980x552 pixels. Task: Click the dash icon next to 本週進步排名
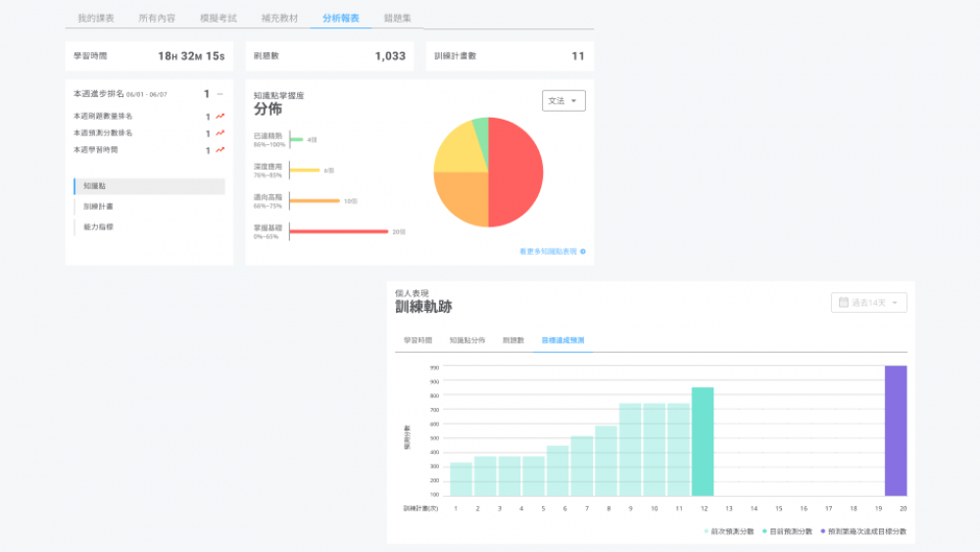(x=220, y=94)
